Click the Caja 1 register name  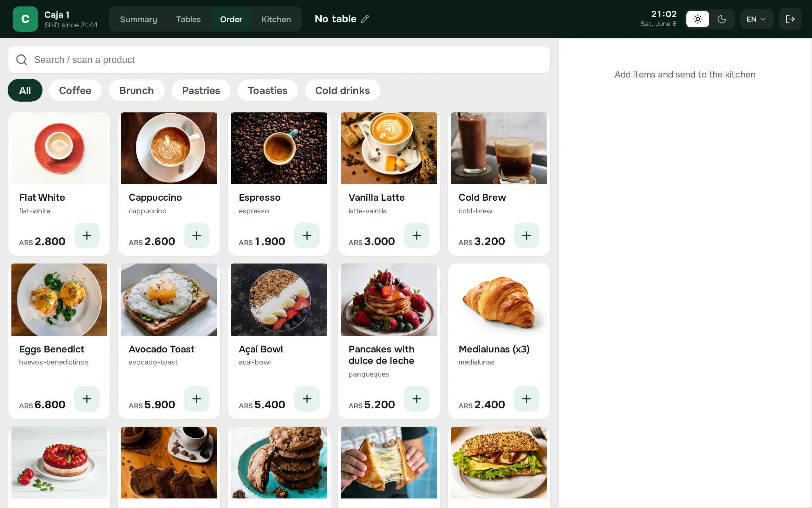(57, 15)
